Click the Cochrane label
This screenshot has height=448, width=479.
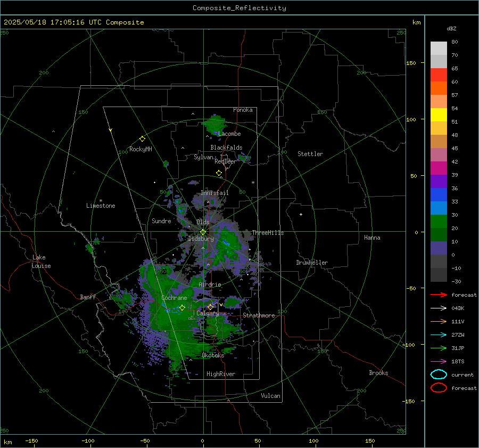pyautogui.click(x=174, y=298)
